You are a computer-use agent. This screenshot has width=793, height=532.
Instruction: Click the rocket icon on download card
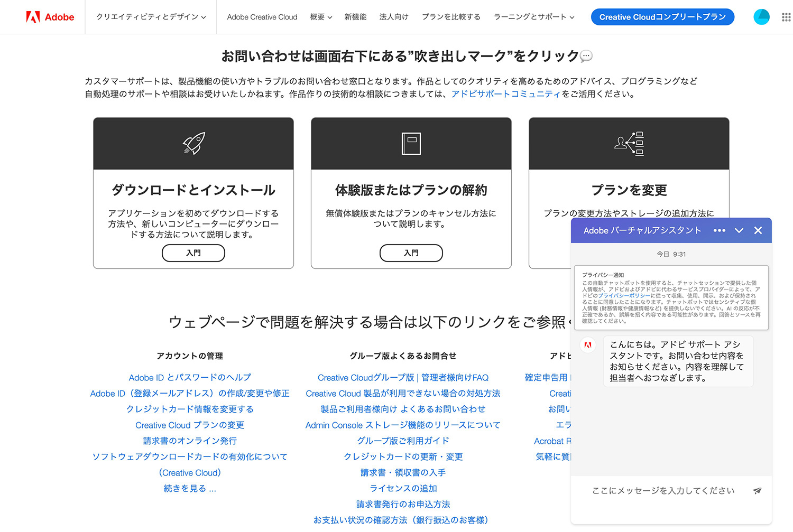(x=193, y=143)
